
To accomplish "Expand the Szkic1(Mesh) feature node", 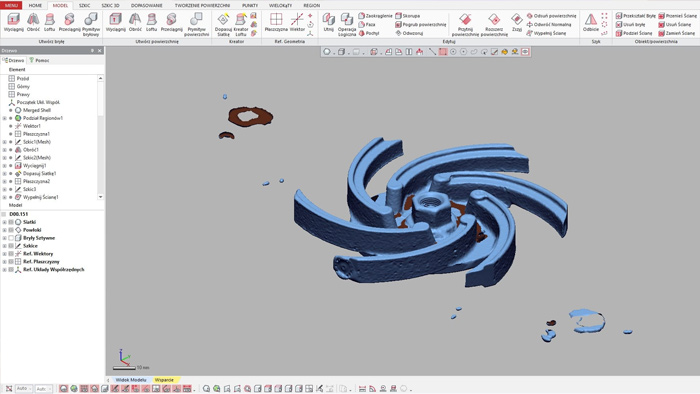I will coord(4,142).
